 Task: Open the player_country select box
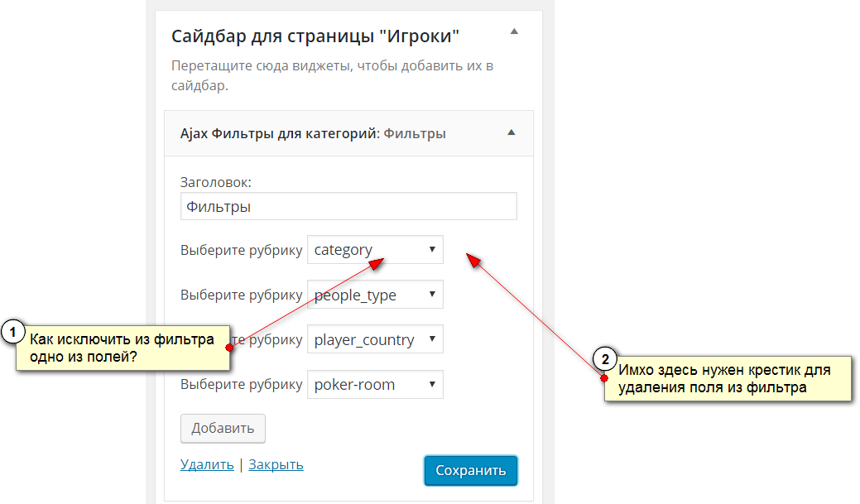coord(375,339)
